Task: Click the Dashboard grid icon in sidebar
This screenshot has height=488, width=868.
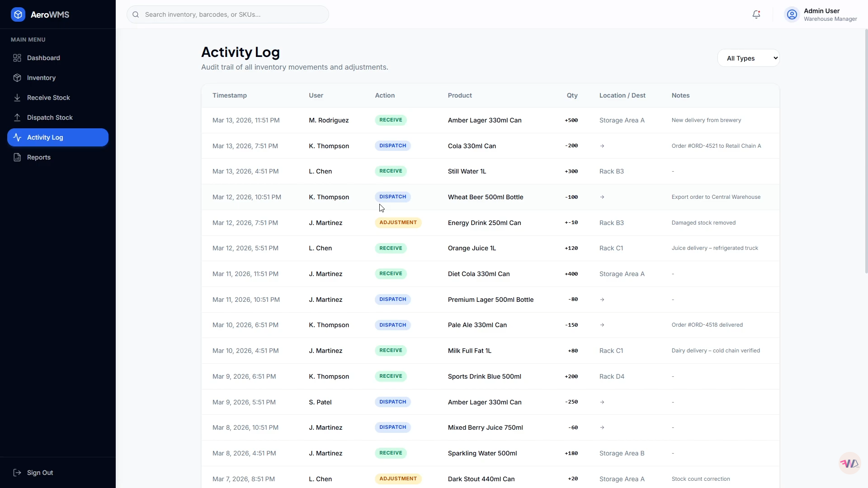Action: pos(17,58)
